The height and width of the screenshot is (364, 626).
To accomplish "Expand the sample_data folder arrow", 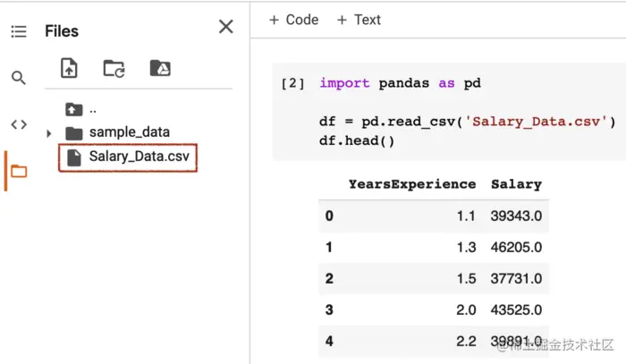I will point(48,133).
